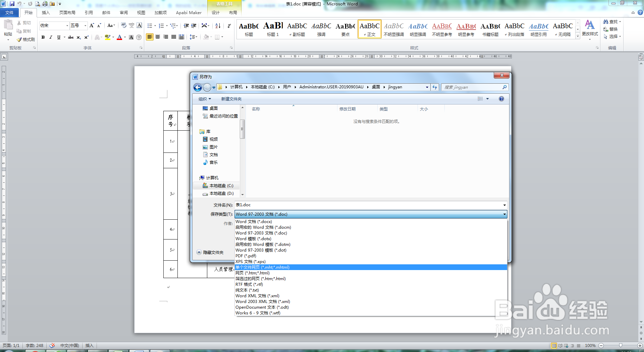Select the 标题 1 style
Image resolution: width=644 pixels, height=352 pixels.
pyautogui.click(x=273, y=29)
